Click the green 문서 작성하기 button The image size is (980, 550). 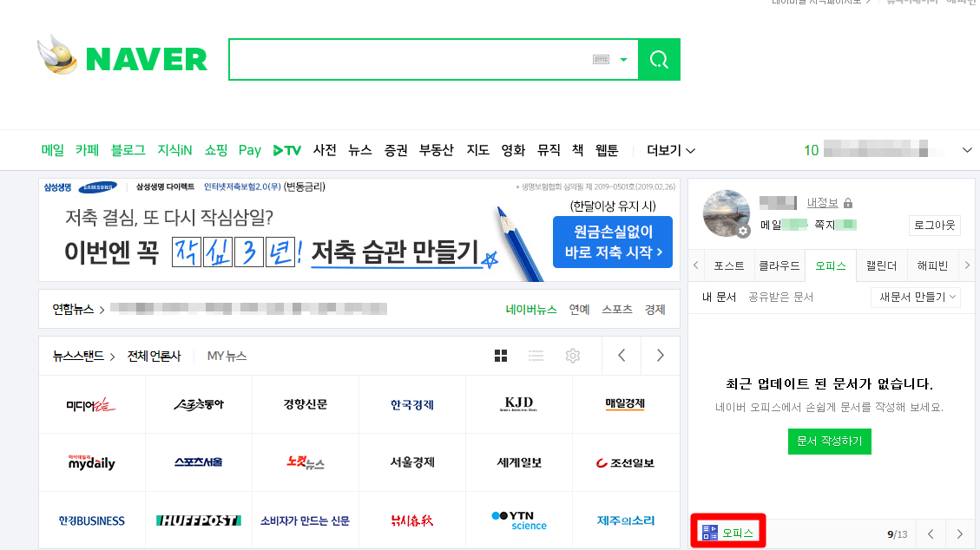(829, 442)
